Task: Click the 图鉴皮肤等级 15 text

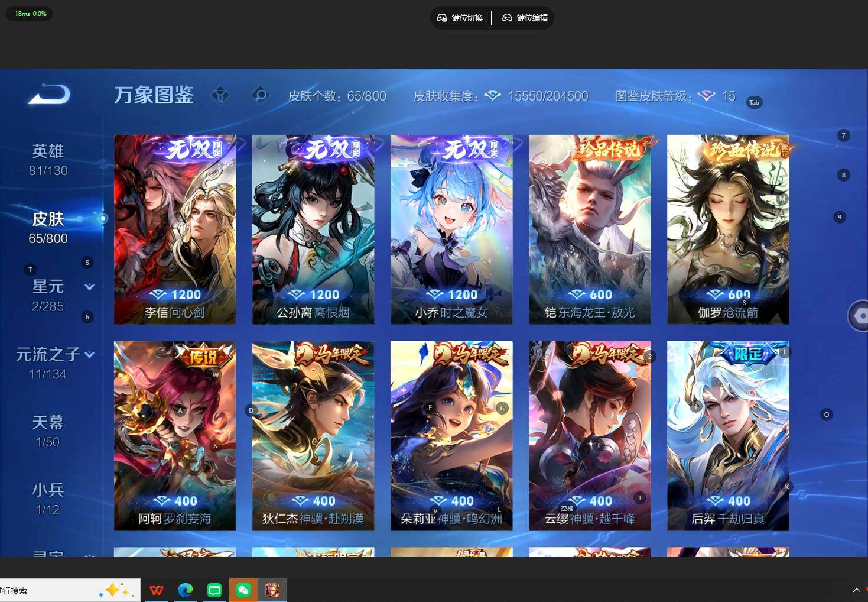Action: point(675,96)
